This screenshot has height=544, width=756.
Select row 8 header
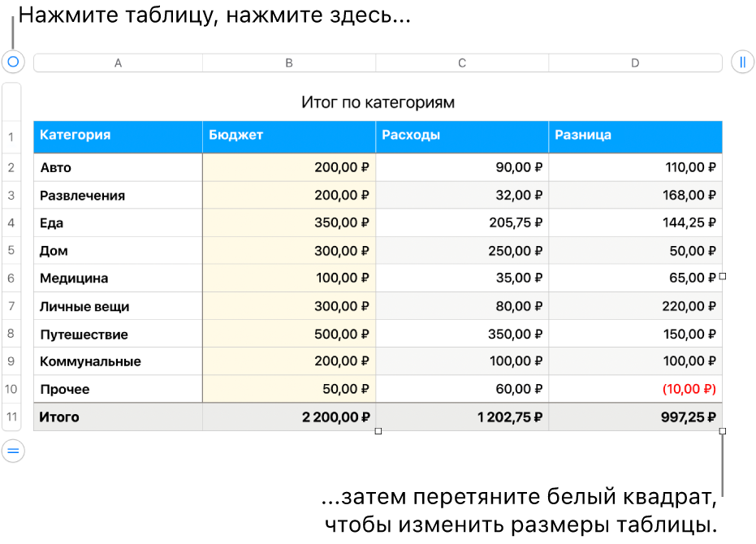[x=11, y=333]
